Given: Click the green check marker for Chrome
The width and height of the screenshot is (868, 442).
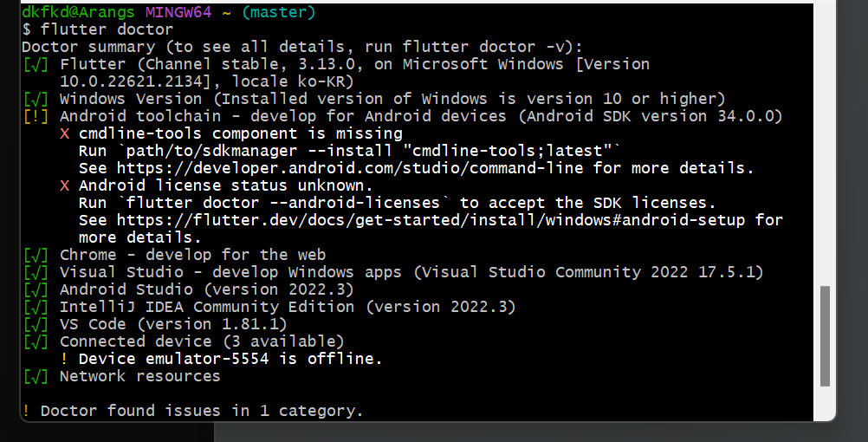Looking at the screenshot, I should tap(36, 255).
